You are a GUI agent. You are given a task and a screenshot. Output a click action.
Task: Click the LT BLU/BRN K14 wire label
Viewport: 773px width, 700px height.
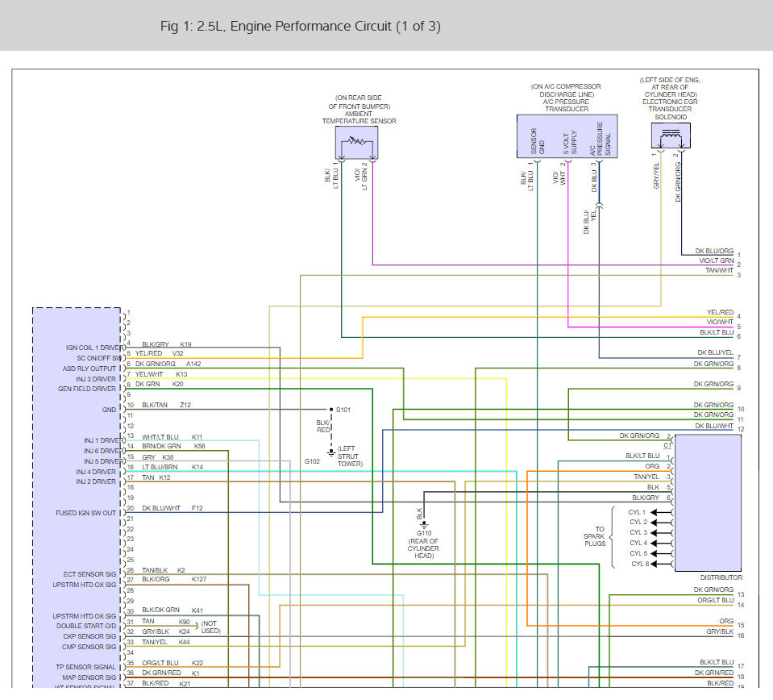(172, 467)
